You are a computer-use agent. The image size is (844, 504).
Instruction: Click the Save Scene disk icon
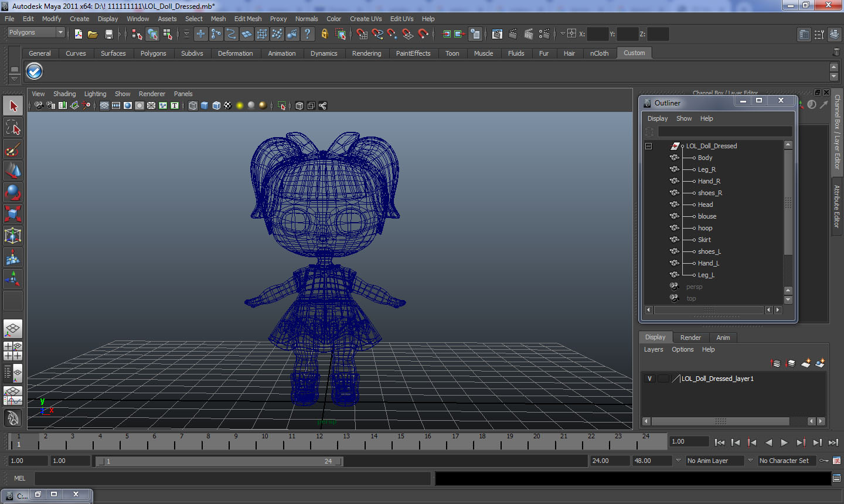[x=108, y=34]
